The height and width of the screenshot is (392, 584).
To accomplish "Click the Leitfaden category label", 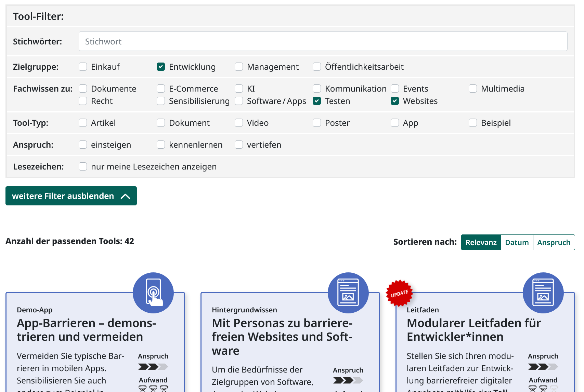I will click(423, 310).
